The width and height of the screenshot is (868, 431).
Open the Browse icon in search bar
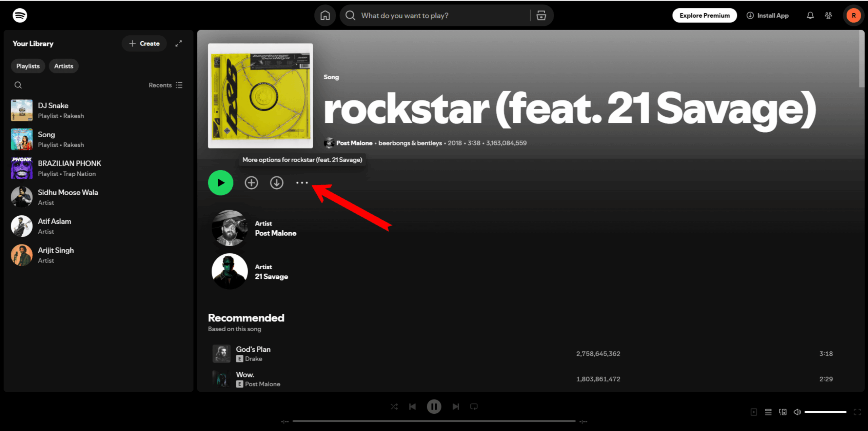(x=541, y=16)
